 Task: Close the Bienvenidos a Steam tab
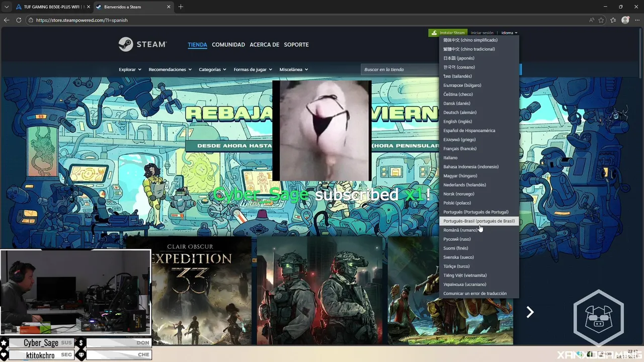[x=170, y=7]
